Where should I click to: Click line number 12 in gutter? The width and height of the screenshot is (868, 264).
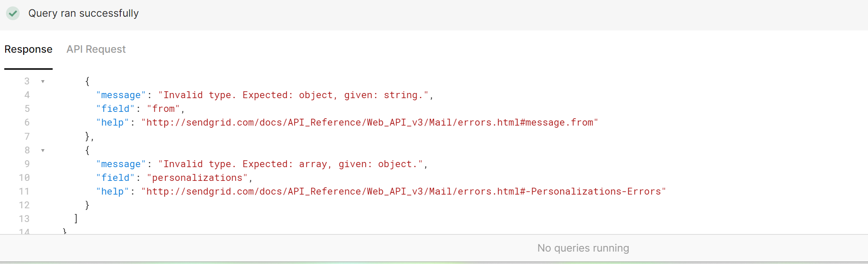(x=24, y=205)
